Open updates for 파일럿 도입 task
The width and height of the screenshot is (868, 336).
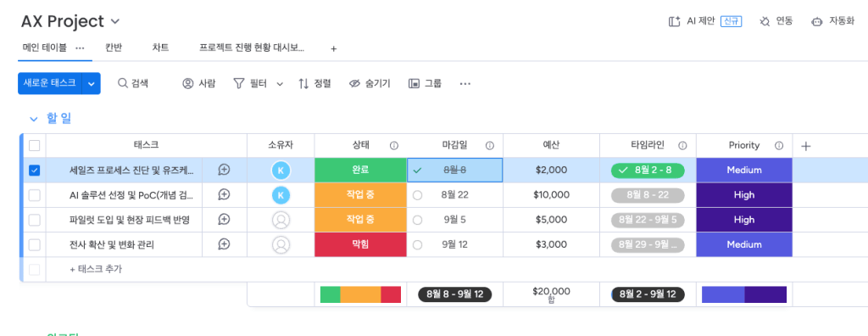(224, 220)
